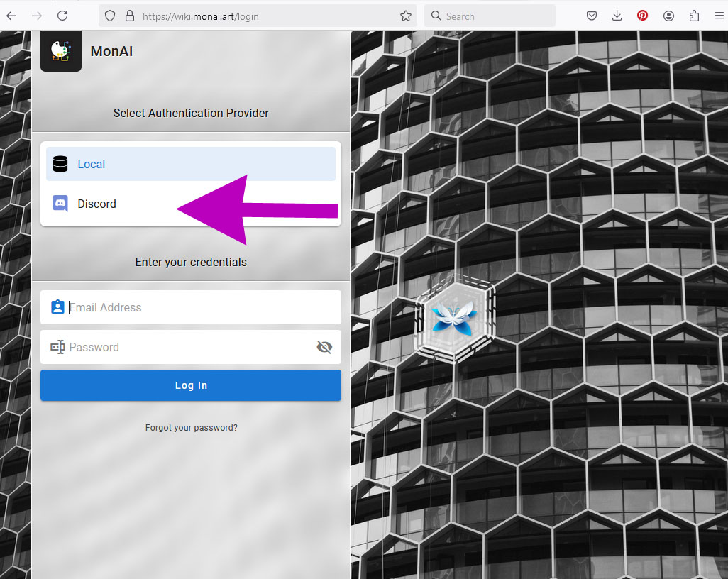The width and height of the screenshot is (728, 579).
Task: Reload the current page
Action: (62, 16)
